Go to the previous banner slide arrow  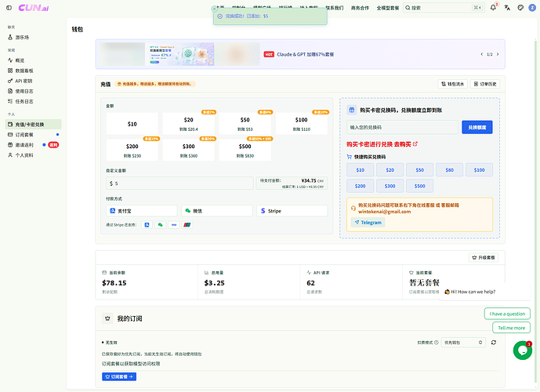482,54
